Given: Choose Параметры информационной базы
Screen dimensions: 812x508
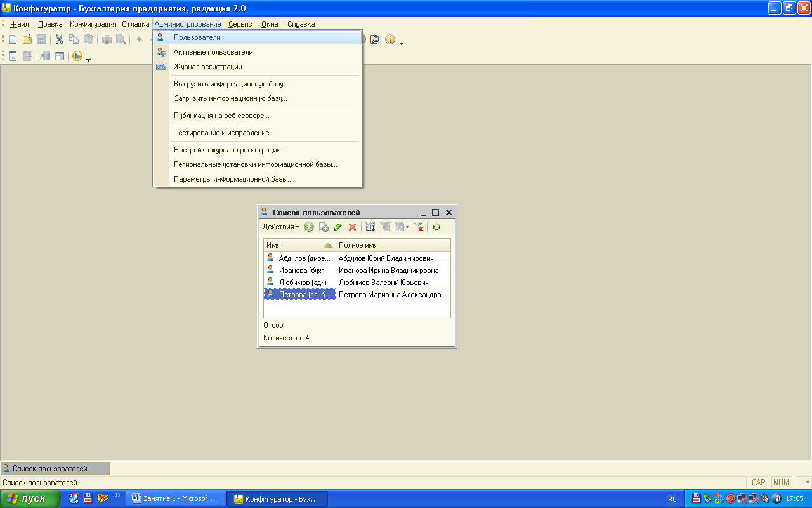Looking at the screenshot, I should point(258,179).
